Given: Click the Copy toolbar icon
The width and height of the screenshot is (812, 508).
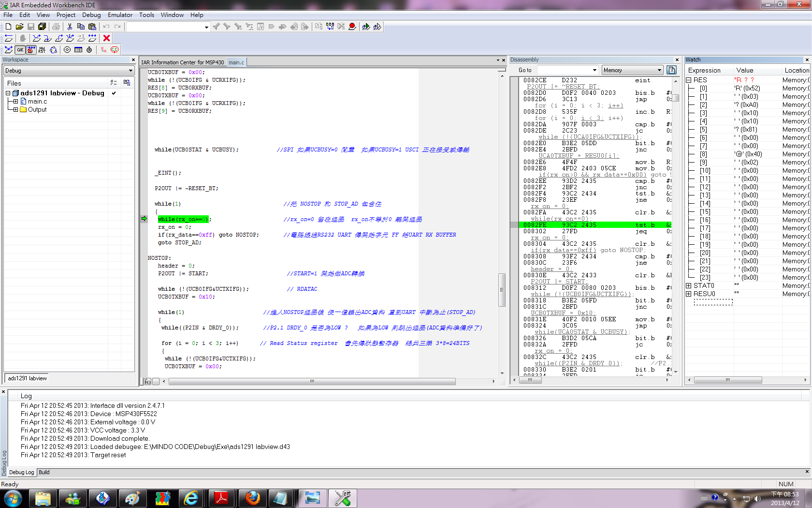Looking at the screenshot, I should point(81,27).
